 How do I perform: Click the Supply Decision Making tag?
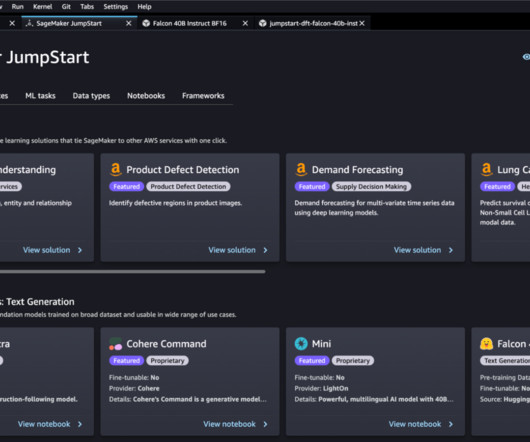pos(371,187)
